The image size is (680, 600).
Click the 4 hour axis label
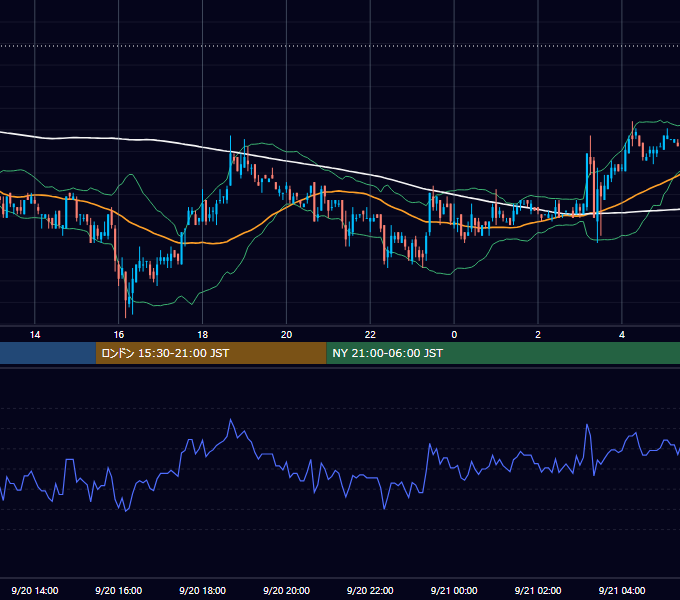click(622, 335)
